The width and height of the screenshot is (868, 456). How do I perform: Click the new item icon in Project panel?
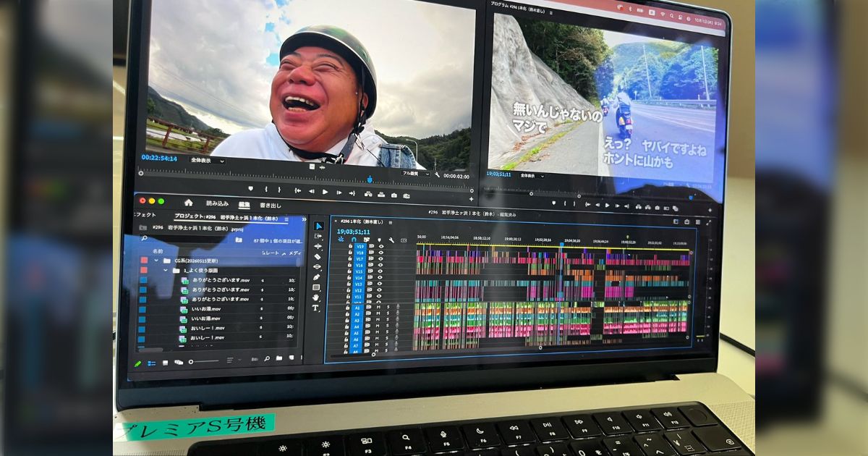[291, 357]
